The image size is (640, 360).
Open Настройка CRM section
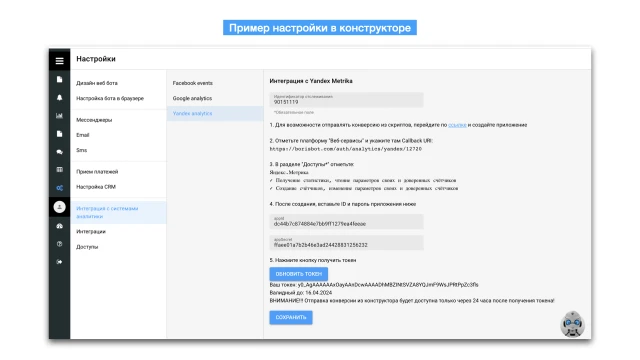tap(96, 187)
